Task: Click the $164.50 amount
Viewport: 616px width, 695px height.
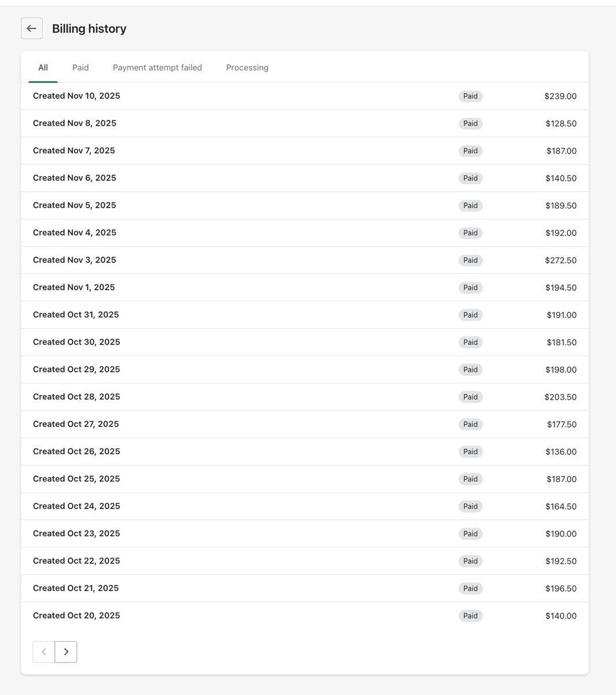Action: [x=561, y=506]
